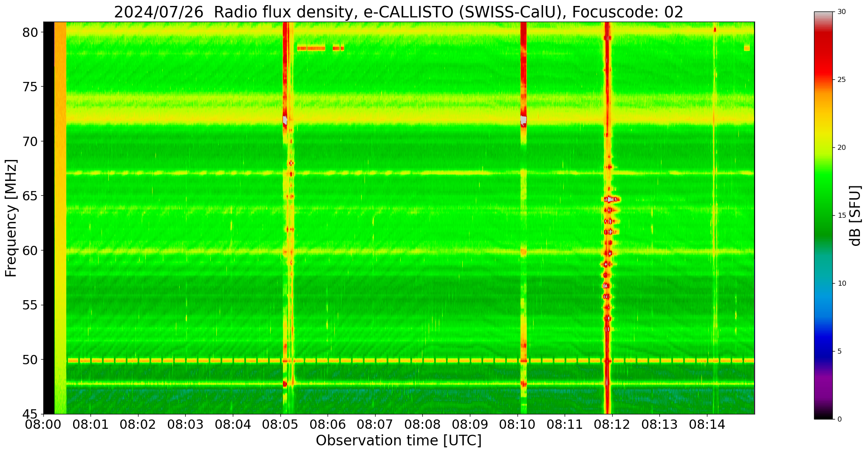This screenshot has height=453, width=868.
Task: Click the colorbar tick label 15
Action: coord(841,216)
